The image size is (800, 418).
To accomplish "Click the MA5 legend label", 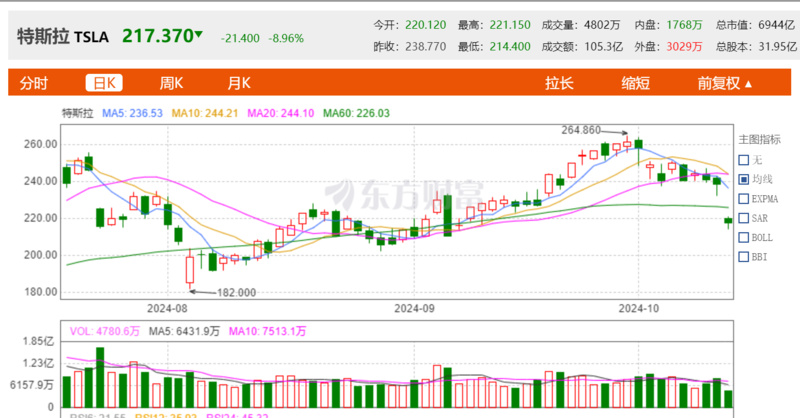I will (x=132, y=113).
